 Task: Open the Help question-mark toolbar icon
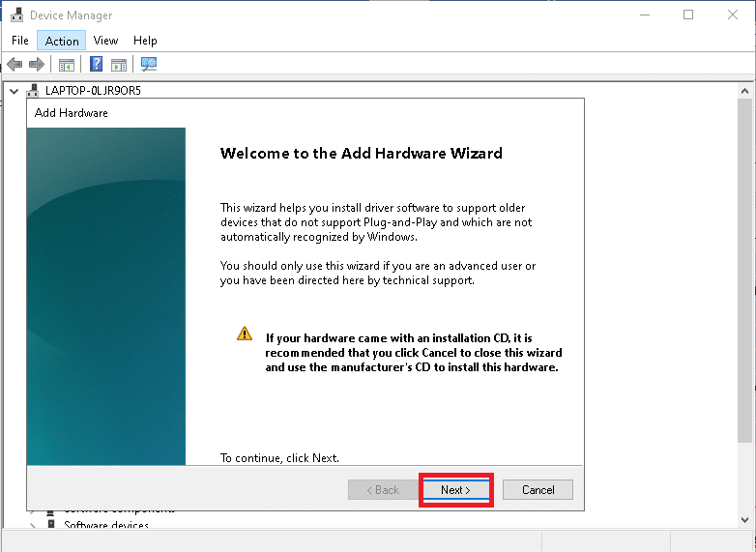96,64
